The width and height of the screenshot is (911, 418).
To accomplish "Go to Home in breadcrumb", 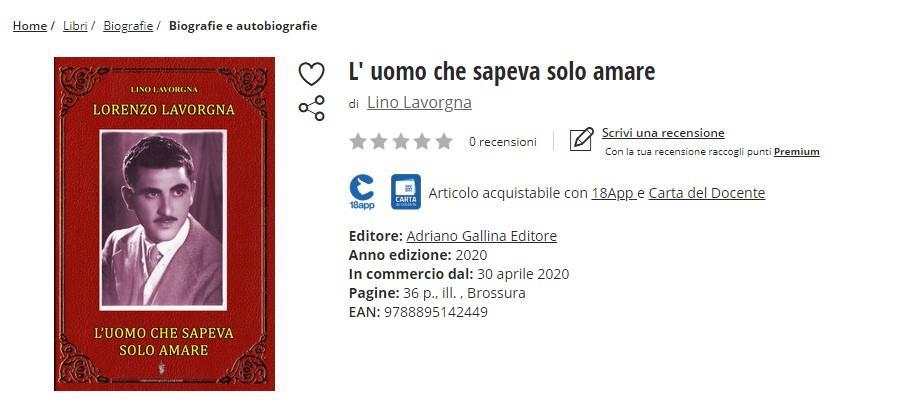I will [30, 26].
